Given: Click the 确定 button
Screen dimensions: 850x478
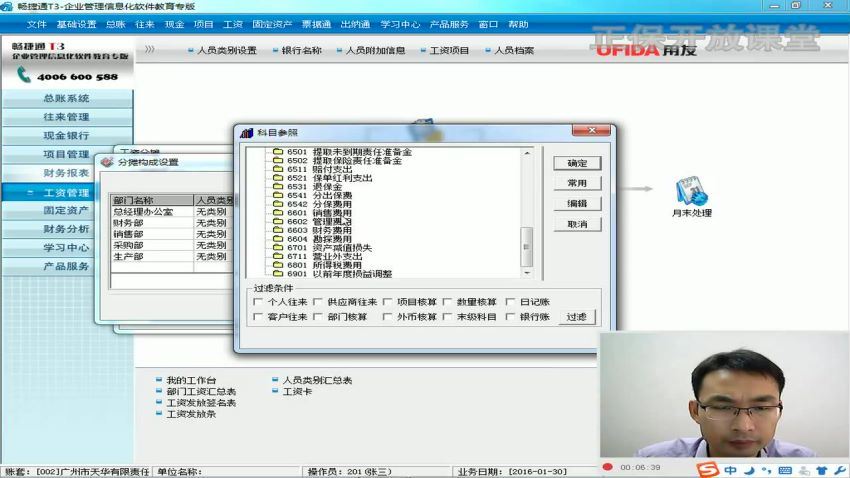Looking at the screenshot, I should [577, 163].
